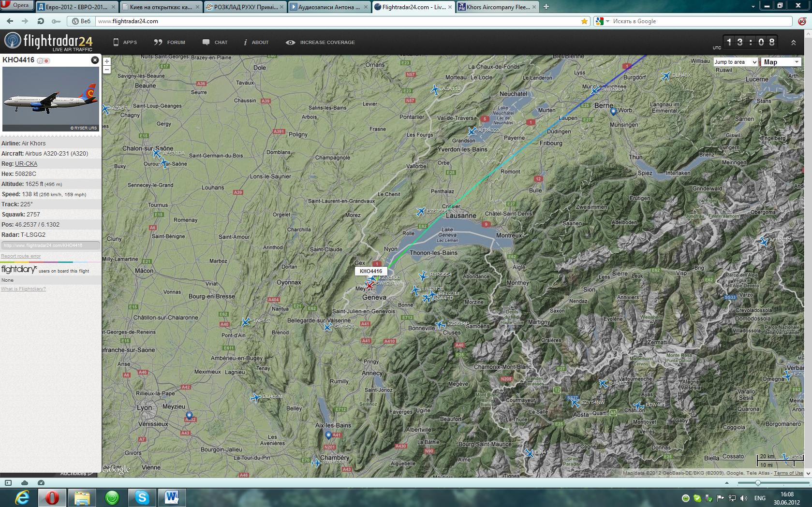Toggle the ad blocker extension icon
Screen dimensions: 812x507
[801, 21]
